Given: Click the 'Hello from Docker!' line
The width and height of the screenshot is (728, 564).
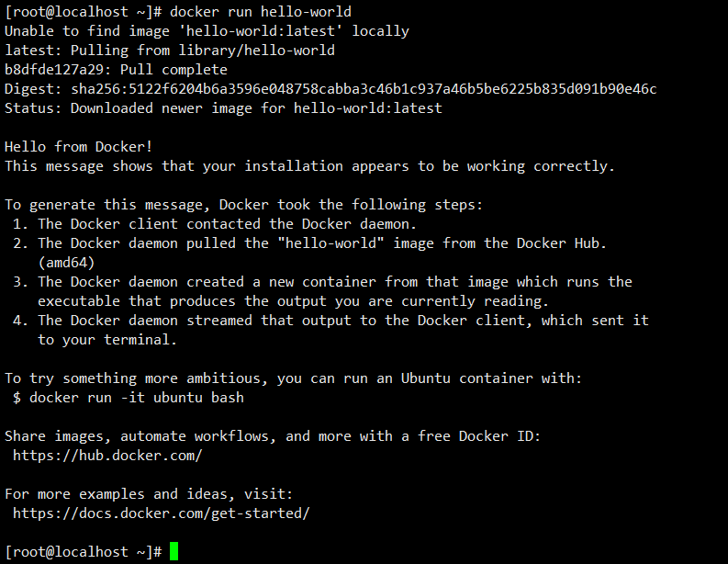Looking at the screenshot, I should pyautogui.click(x=78, y=147).
